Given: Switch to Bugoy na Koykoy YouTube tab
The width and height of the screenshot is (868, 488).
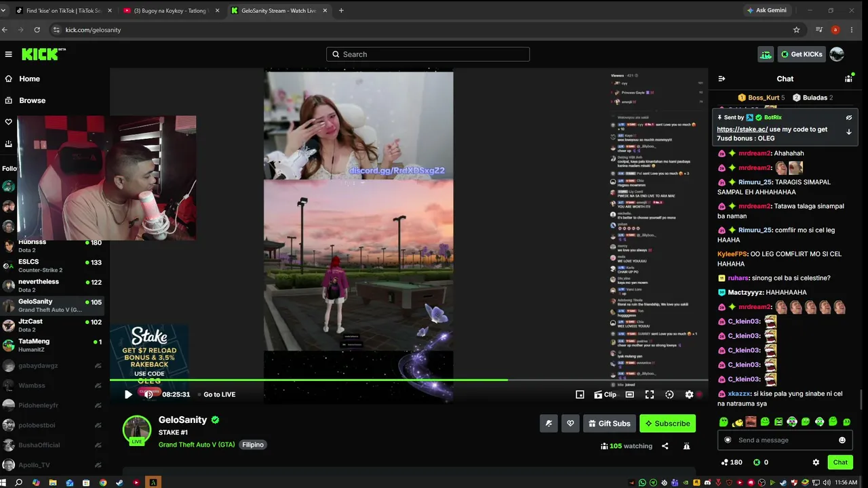Looking at the screenshot, I should [170, 10].
